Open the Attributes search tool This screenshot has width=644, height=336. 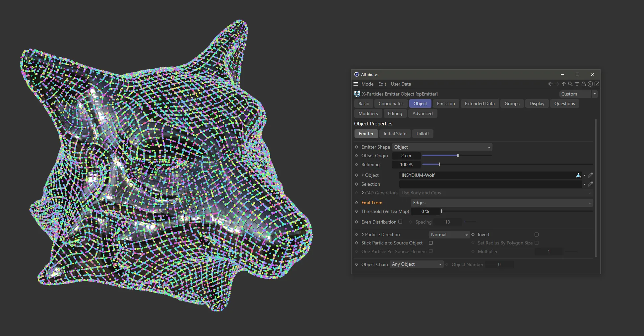click(x=570, y=84)
